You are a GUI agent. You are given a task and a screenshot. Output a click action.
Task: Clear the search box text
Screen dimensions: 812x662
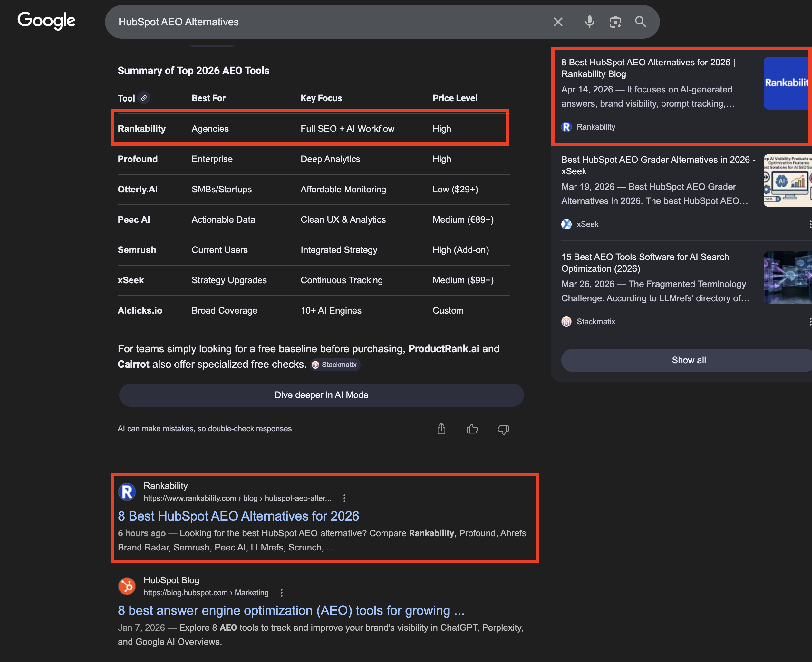(558, 22)
